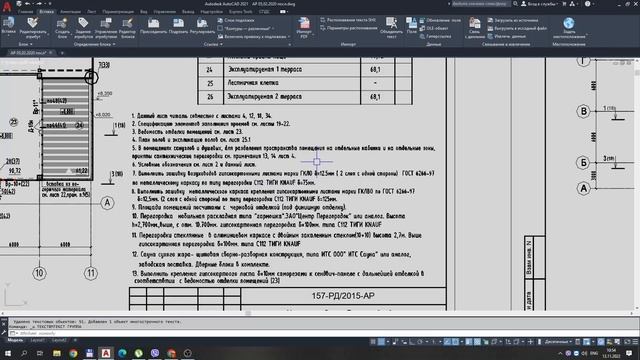Toggle clean screen mode

[627, 342]
